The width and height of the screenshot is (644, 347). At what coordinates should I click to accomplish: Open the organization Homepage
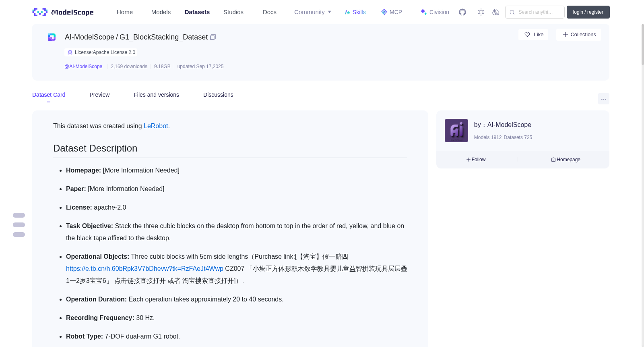[566, 160]
